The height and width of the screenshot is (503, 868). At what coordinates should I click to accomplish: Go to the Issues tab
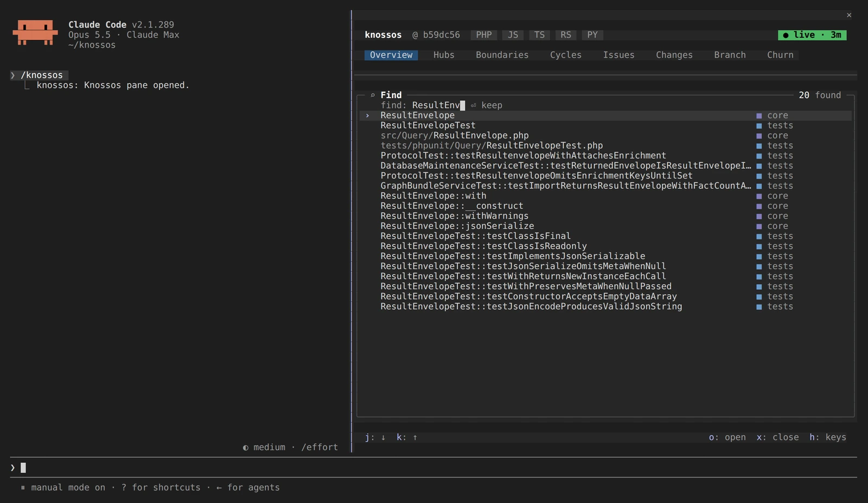[x=618, y=55]
